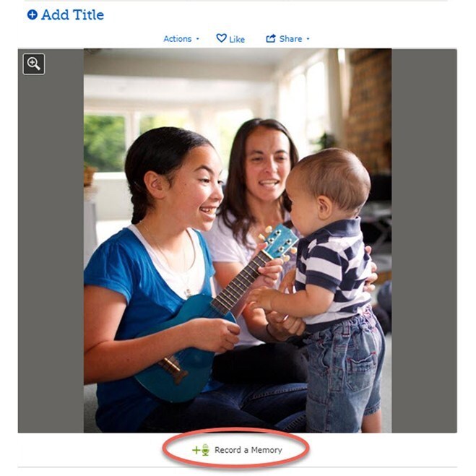Click the Add Title text
Screen dimensions: 476x476
pyautogui.click(x=72, y=14)
